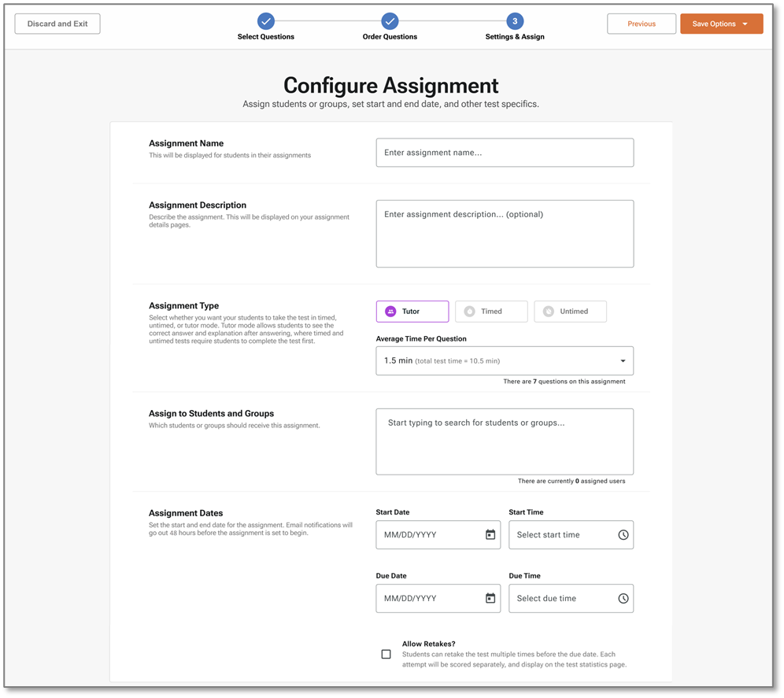The width and height of the screenshot is (784, 698).
Task: Open the Select start time picker field
Action: 562,535
